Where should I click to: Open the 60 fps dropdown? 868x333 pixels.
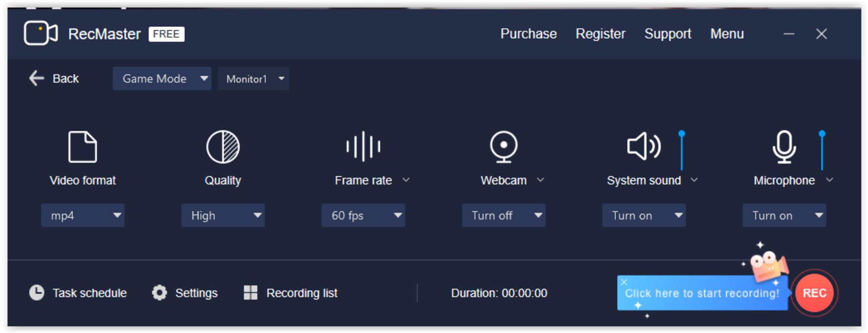pos(363,215)
